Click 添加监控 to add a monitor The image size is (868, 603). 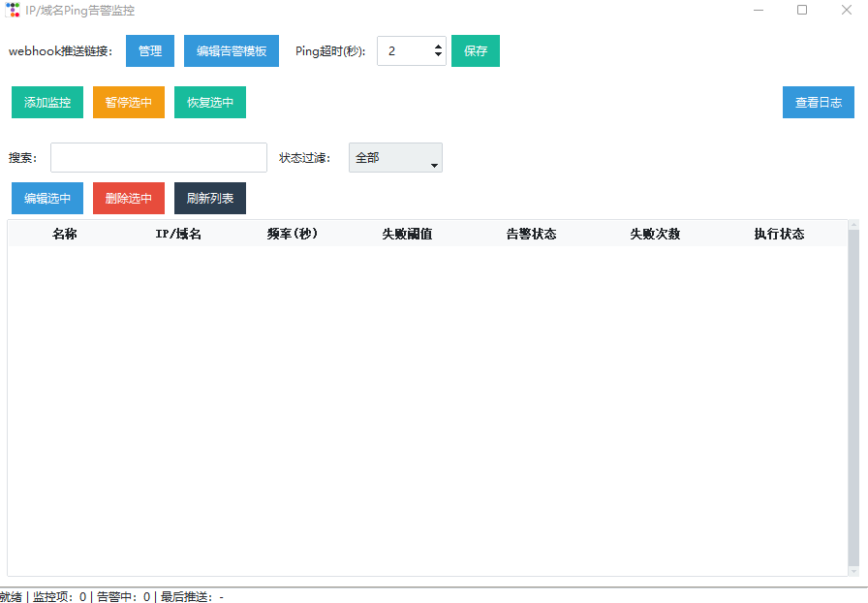(47, 102)
